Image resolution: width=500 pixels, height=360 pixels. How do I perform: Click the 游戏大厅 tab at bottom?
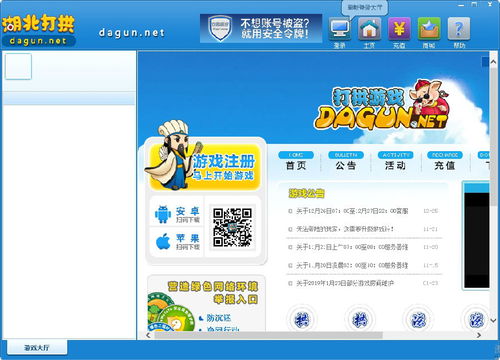[x=37, y=348]
